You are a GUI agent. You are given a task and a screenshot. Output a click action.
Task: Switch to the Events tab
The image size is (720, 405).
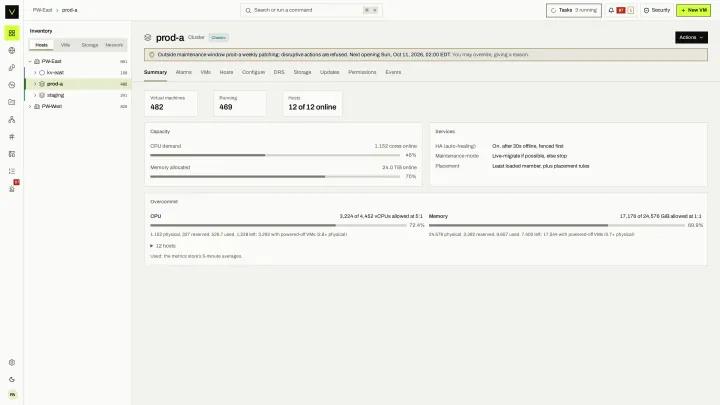click(x=394, y=72)
